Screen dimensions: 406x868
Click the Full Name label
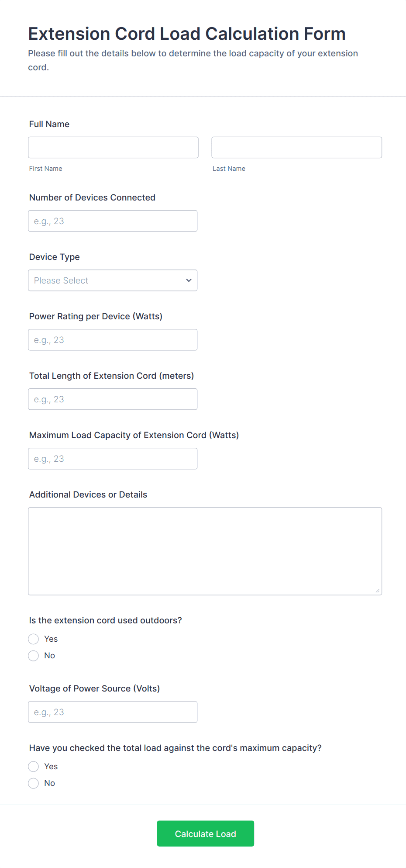(49, 124)
